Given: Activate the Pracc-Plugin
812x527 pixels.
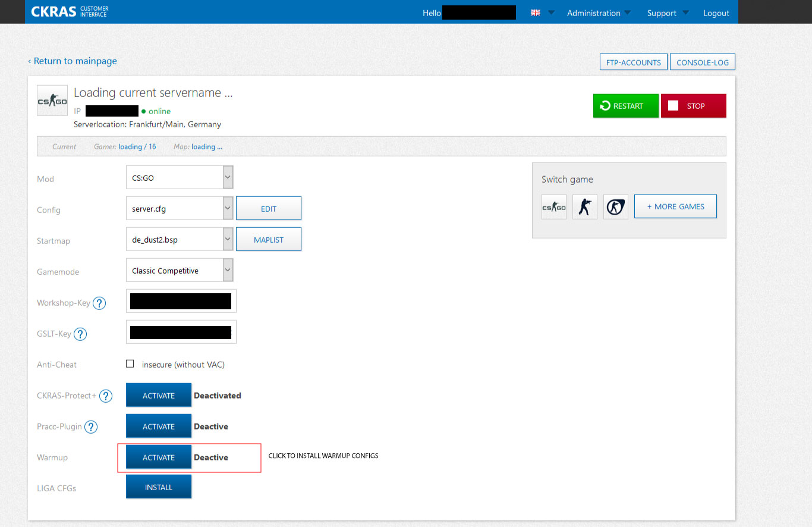Looking at the screenshot, I should [x=159, y=426].
